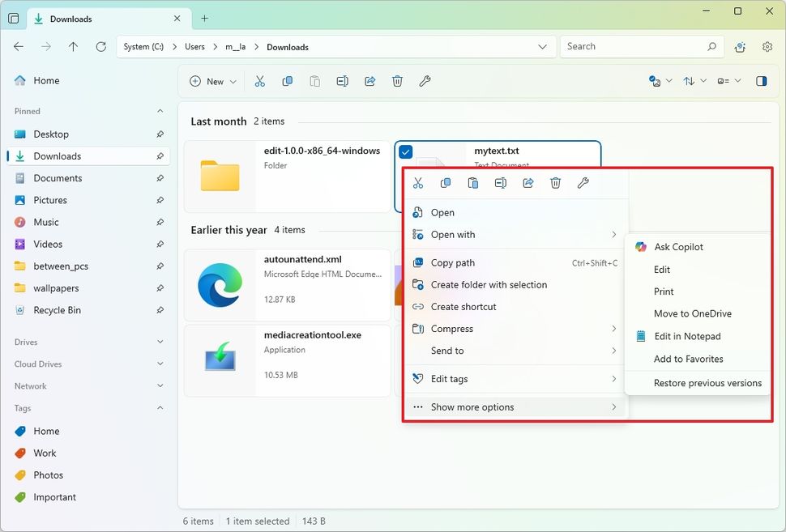Click the Rename icon in the context menu
Screen dimensions: 786x532
coord(500,183)
